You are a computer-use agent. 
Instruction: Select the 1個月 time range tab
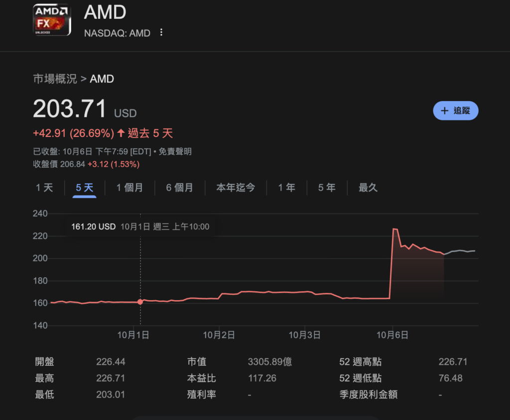(129, 188)
